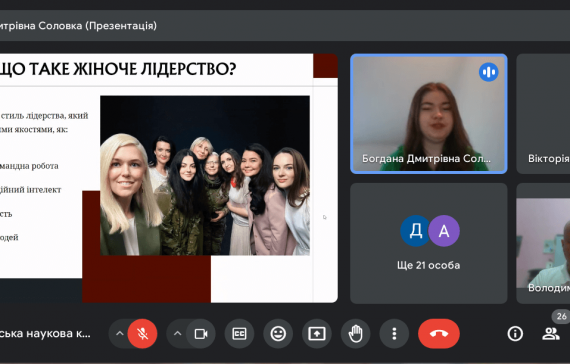Viewport: 570px width, 364px height.
Task: Open meeting details info icon
Action: click(x=515, y=333)
